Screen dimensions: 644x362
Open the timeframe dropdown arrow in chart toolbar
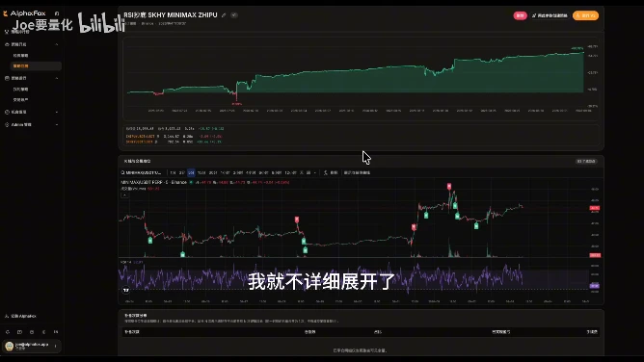tap(315, 172)
